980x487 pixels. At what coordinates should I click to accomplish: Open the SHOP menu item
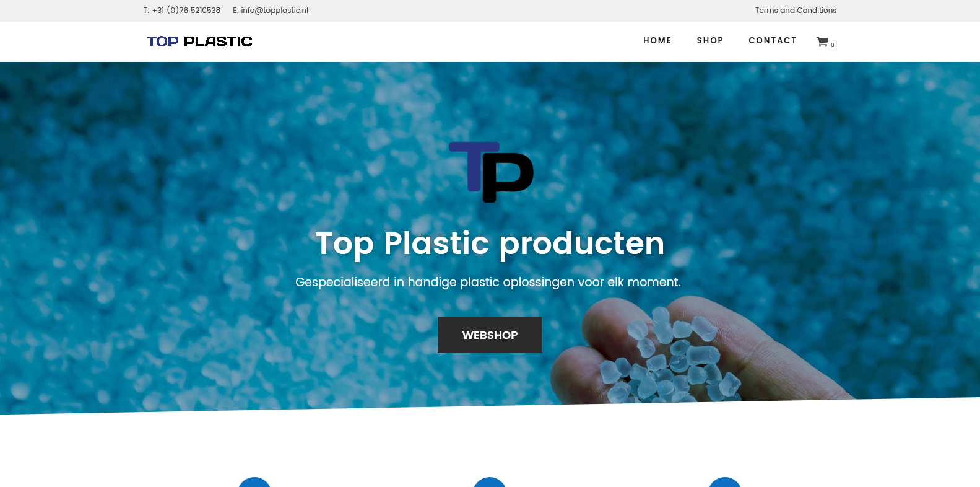click(x=710, y=41)
